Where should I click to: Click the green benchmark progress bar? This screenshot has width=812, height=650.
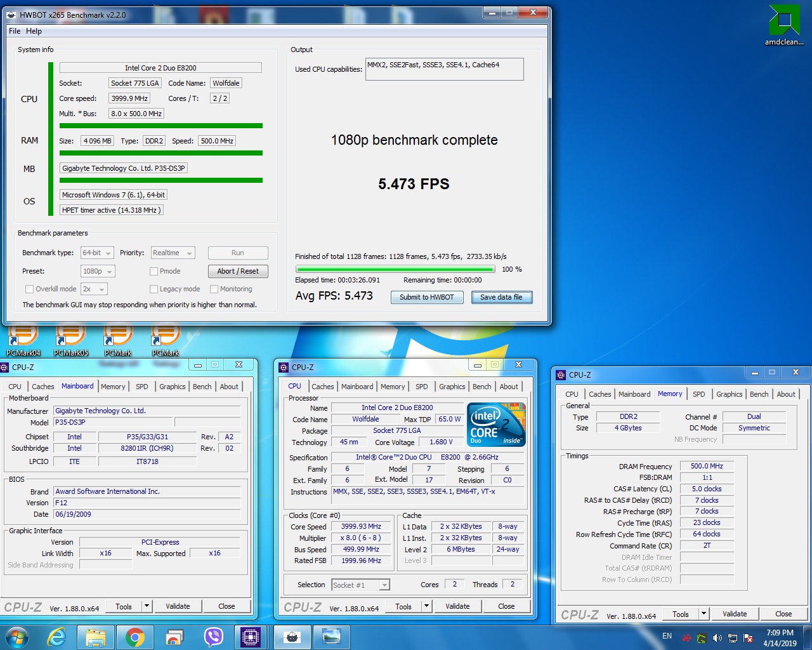[x=394, y=269]
